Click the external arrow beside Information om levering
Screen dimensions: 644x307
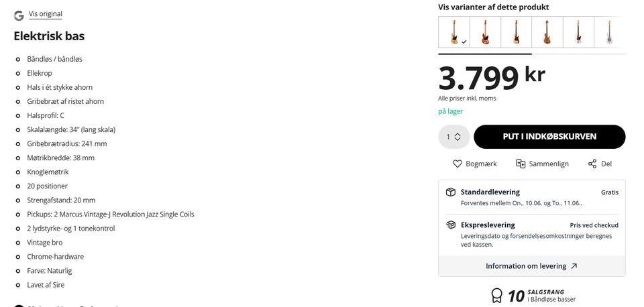(x=574, y=266)
